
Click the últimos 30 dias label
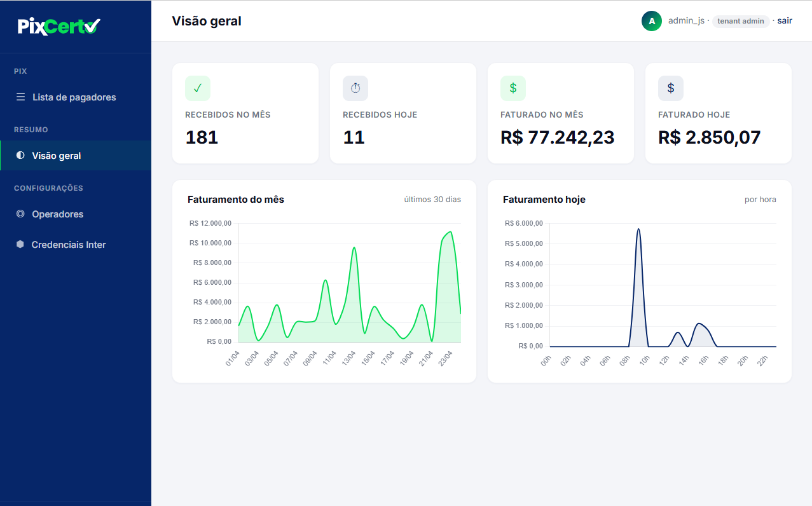pyautogui.click(x=432, y=199)
